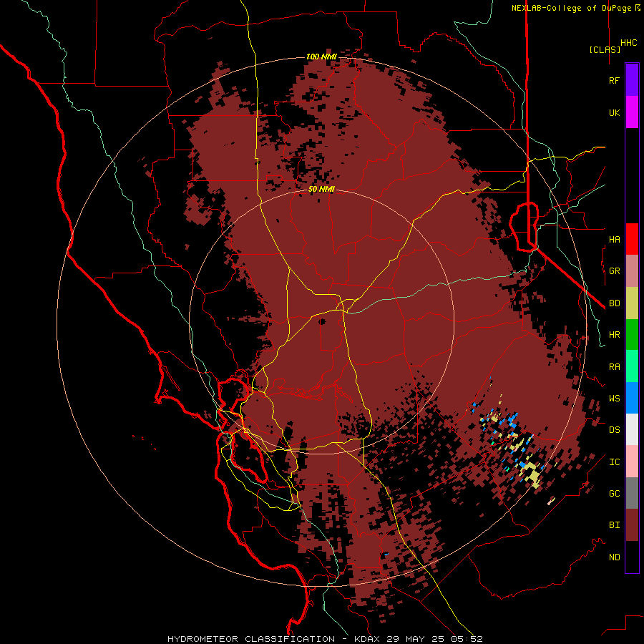
Task: Click the 'HA' legend label
Action: 615,239
